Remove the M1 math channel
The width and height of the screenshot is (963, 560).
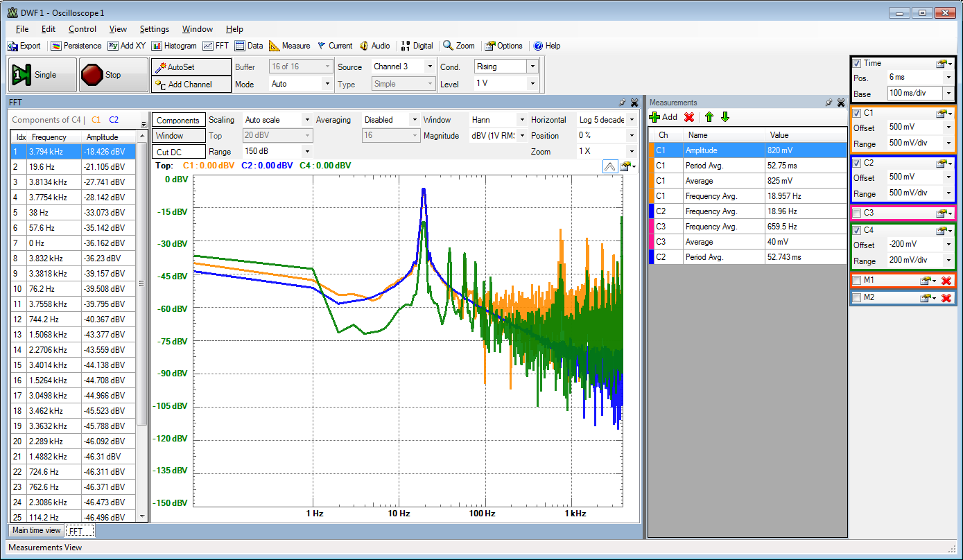(x=946, y=280)
